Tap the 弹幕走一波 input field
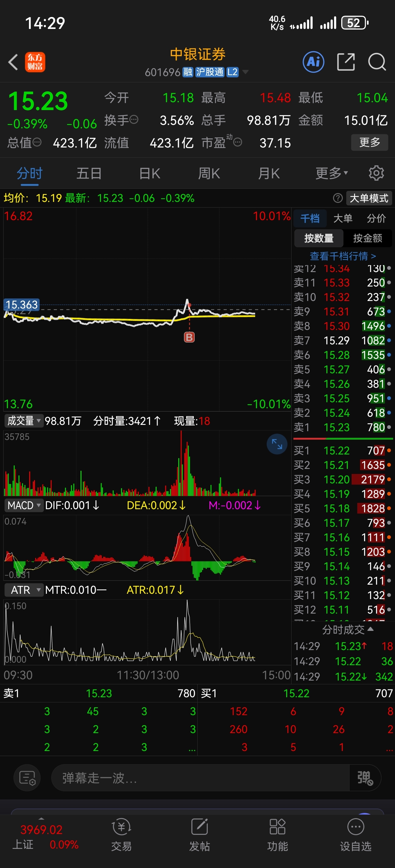This screenshot has height=868, width=395. [200, 778]
